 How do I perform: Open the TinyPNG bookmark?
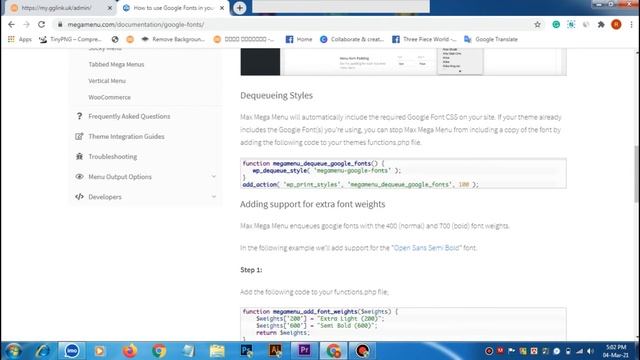point(70,39)
